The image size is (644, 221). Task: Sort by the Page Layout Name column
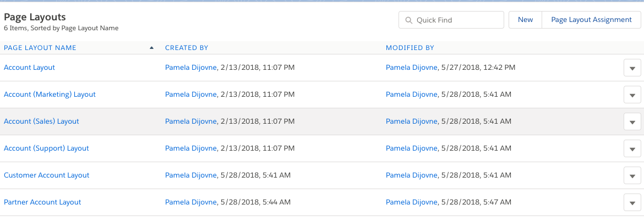(40, 48)
